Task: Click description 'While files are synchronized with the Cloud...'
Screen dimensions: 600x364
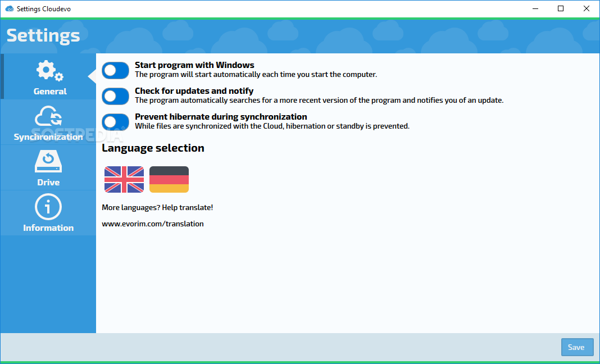Action: coord(272,126)
